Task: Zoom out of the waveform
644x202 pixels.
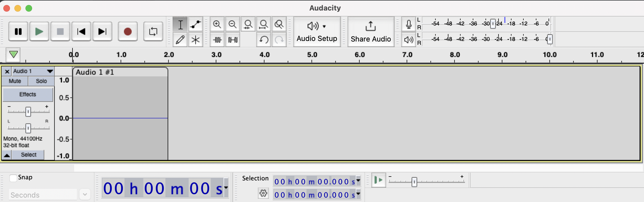Action: point(233,24)
